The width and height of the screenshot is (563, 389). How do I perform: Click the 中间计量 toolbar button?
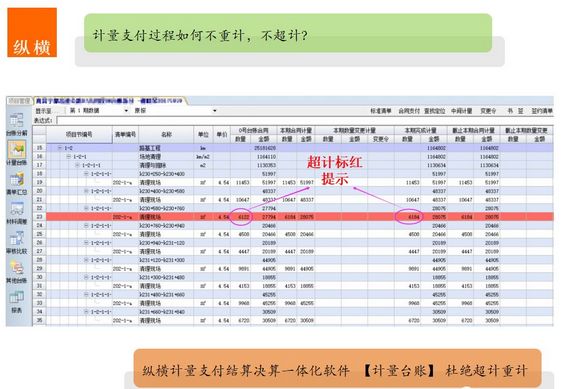(462, 111)
